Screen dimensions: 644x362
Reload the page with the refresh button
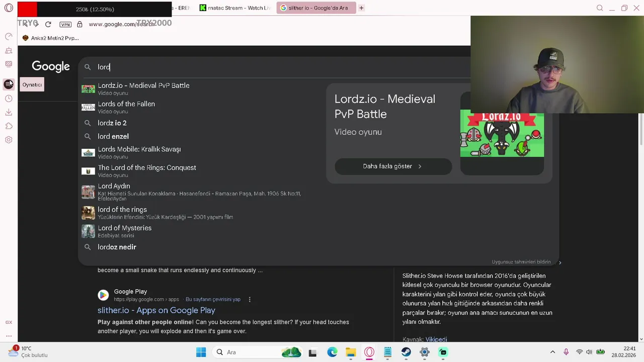(x=48, y=24)
